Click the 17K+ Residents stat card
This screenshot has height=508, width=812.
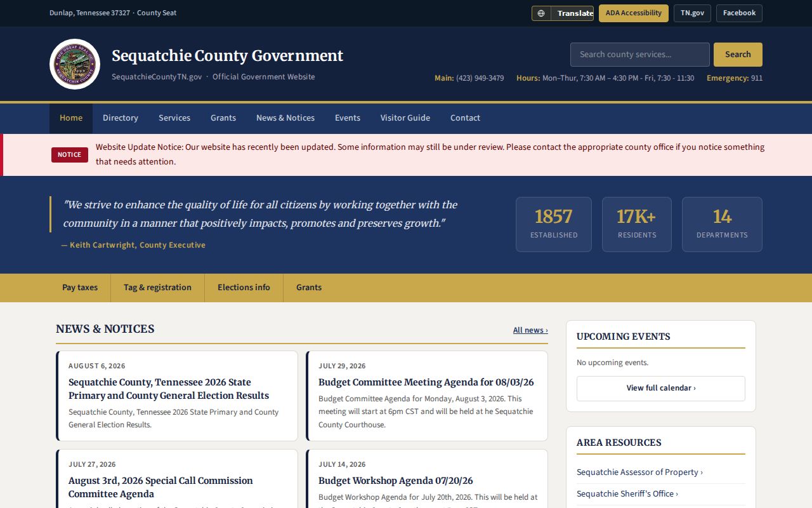click(636, 224)
